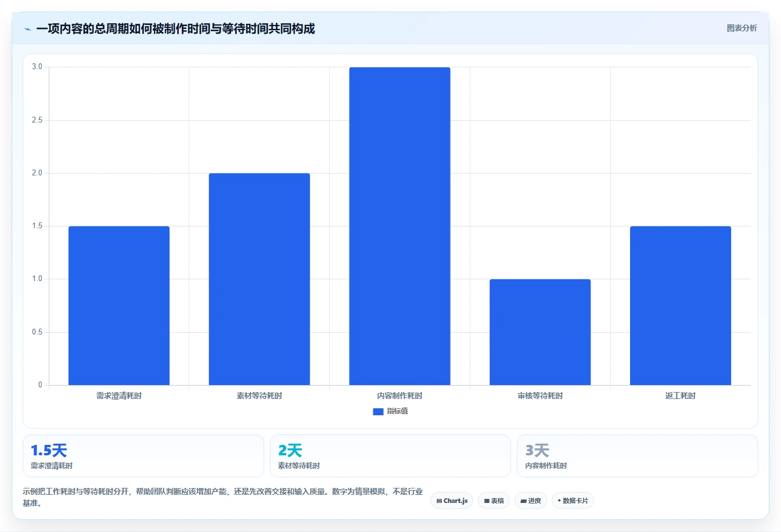The height and width of the screenshot is (532, 781).
Task: Click the y-axis value 2.5
Action: coord(37,120)
